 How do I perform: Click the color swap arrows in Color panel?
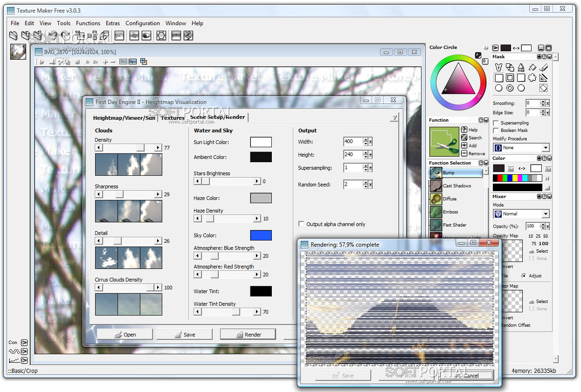point(521,168)
